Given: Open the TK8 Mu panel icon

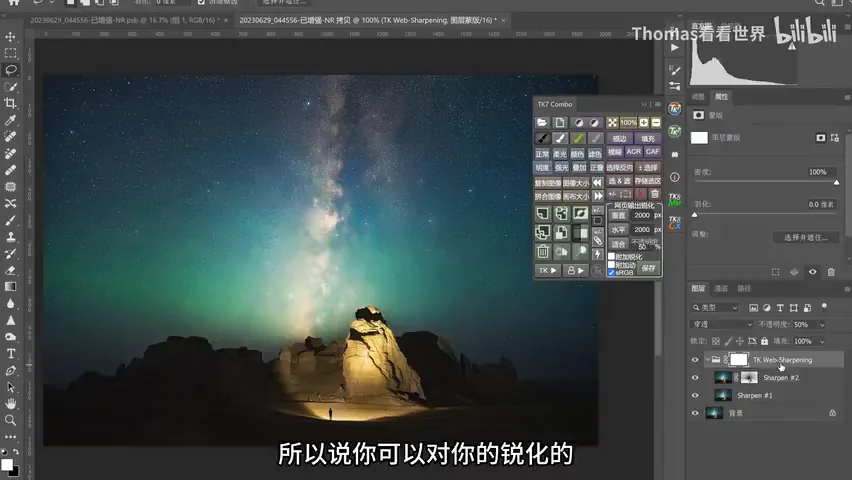Looking at the screenshot, I should click(674, 200).
